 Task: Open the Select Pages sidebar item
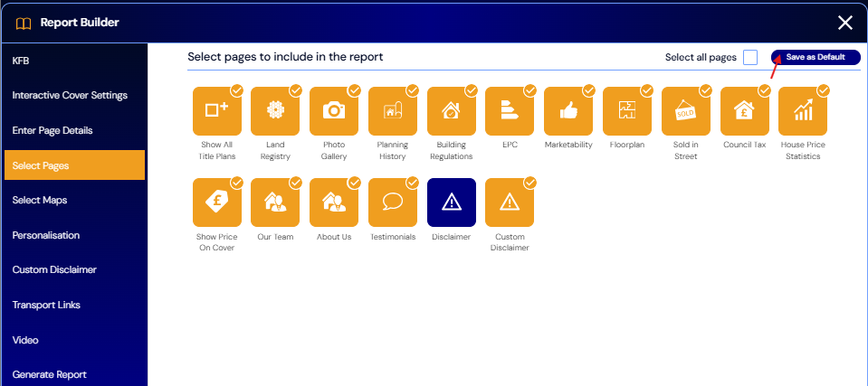(x=74, y=165)
